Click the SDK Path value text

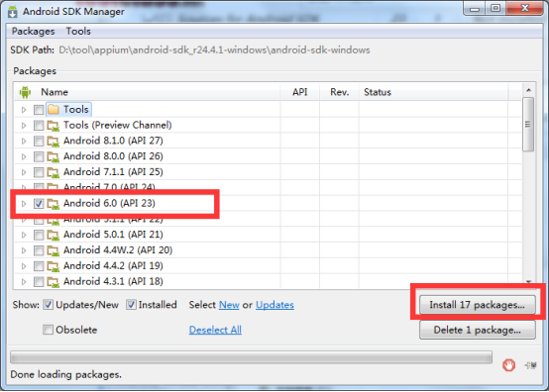pyautogui.click(x=214, y=50)
